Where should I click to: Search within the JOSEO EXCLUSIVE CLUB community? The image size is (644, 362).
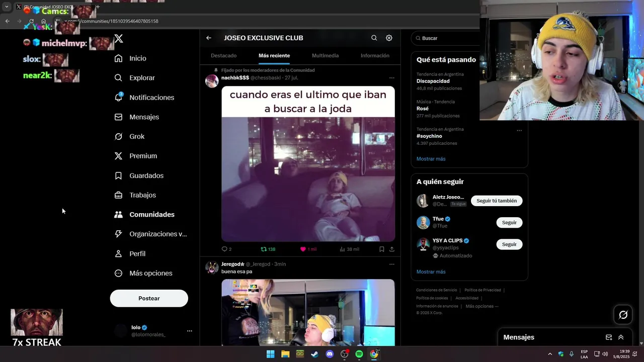pyautogui.click(x=374, y=38)
